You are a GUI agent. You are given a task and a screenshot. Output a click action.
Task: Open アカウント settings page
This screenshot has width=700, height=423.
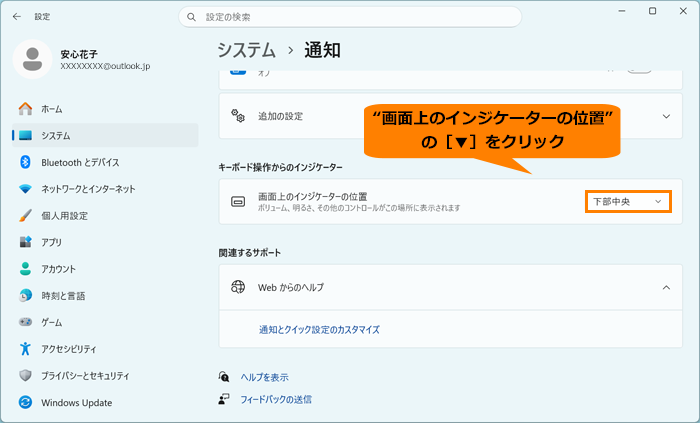(x=105, y=269)
